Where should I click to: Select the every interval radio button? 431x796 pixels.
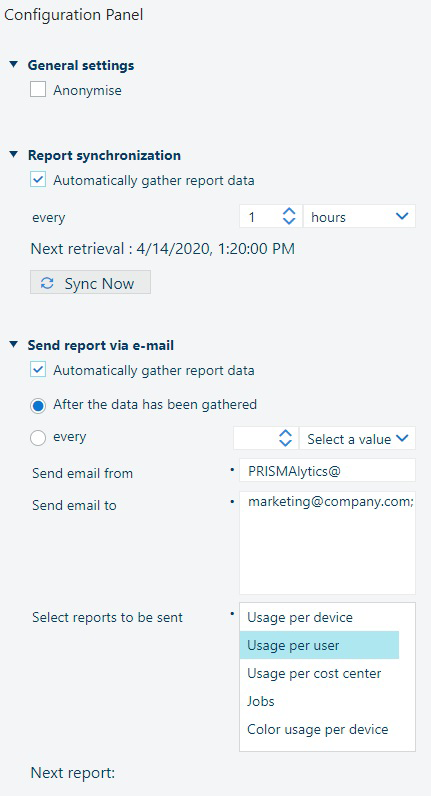point(38,438)
